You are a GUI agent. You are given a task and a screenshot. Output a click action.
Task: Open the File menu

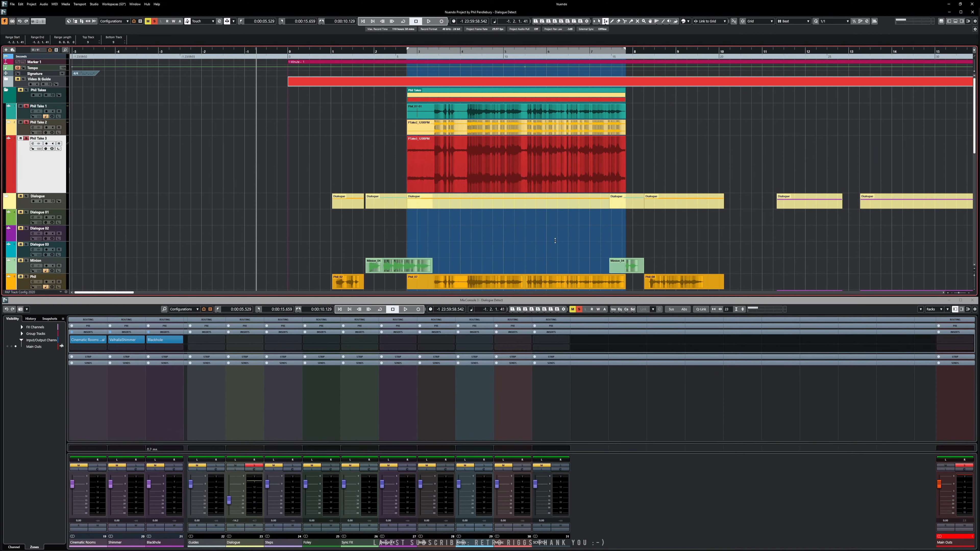pyautogui.click(x=12, y=4)
